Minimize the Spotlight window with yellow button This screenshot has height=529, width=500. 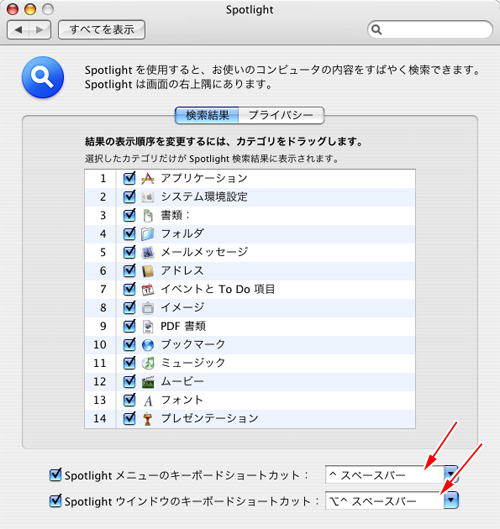30,9
